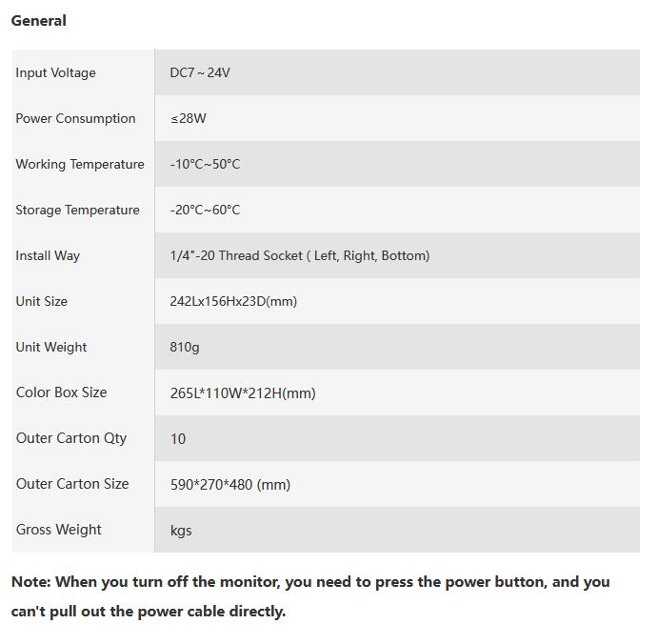Click the Color Box Size value 265L*110W*212H(mm)
The width and height of the screenshot is (658, 644).
pos(243,392)
